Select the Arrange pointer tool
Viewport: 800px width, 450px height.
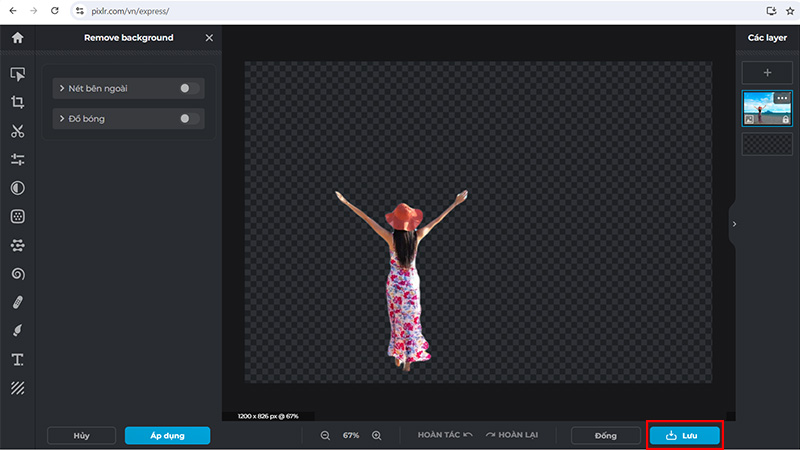(x=17, y=74)
